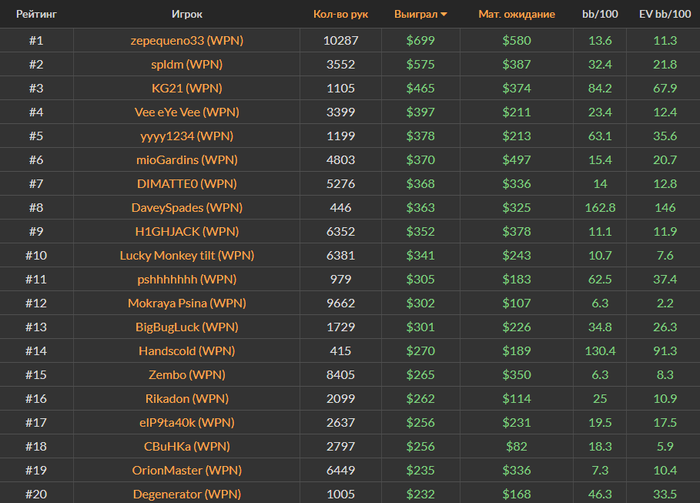Open player zepequeno33 (WPN) profile
This screenshot has height=503, width=700.
click(187, 41)
